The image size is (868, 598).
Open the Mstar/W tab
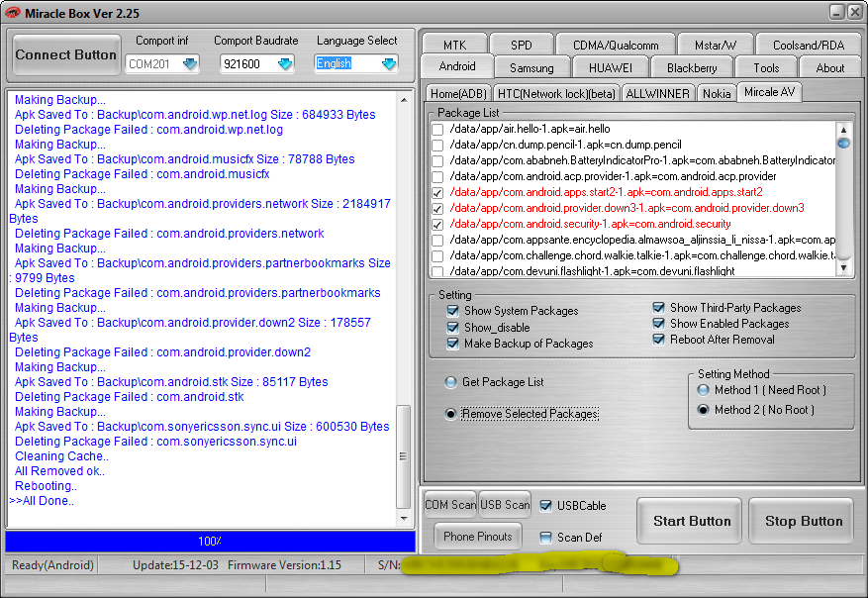716,45
